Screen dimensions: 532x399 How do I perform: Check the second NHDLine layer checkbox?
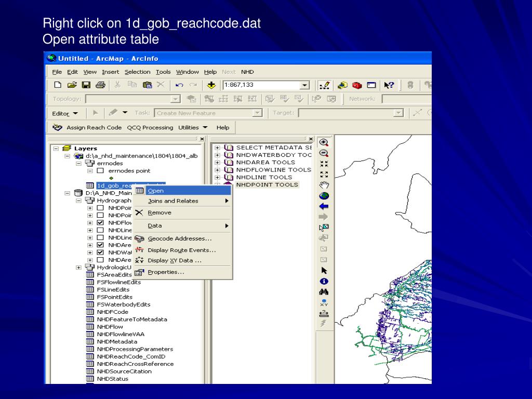point(100,237)
